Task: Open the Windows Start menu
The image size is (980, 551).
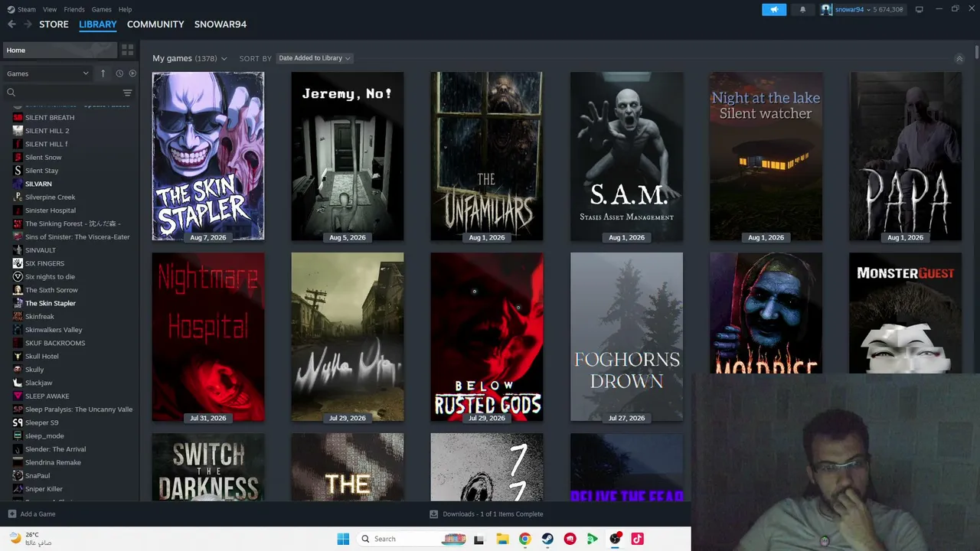Action: coord(343,539)
